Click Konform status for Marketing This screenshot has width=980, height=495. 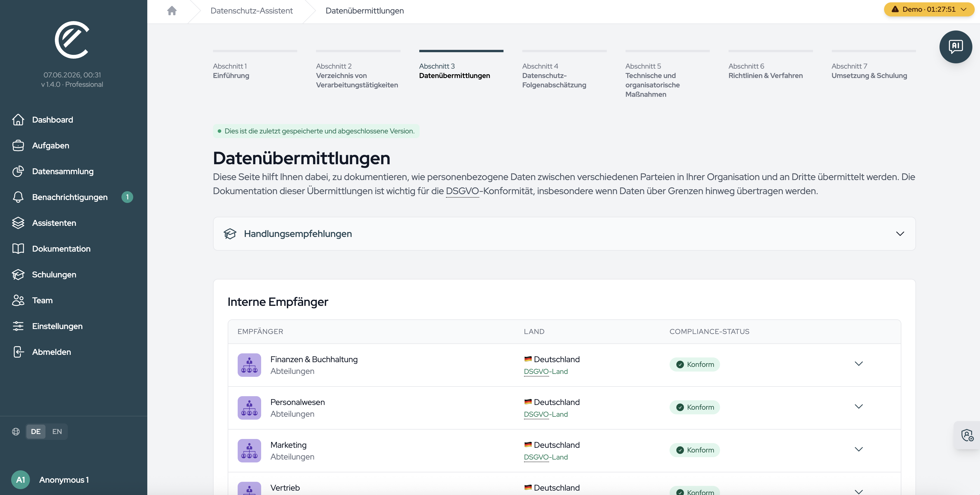tap(695, 450)
